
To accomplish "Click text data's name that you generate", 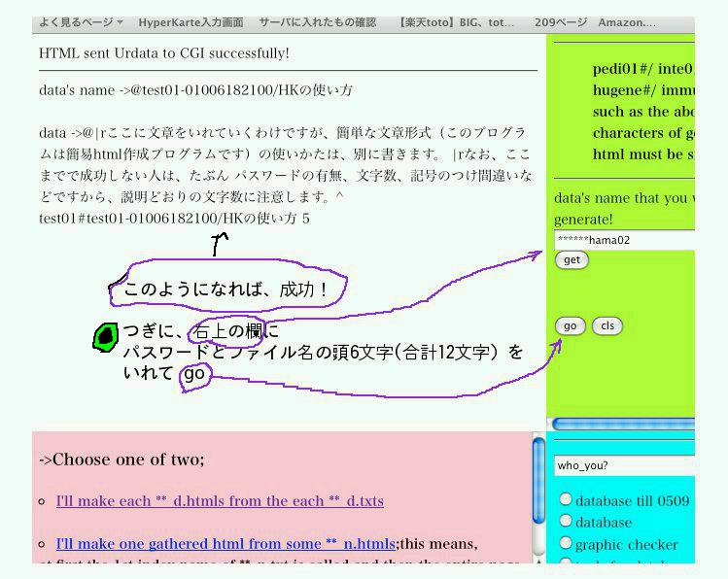I will pyautogui.click(x=624, y=208).
